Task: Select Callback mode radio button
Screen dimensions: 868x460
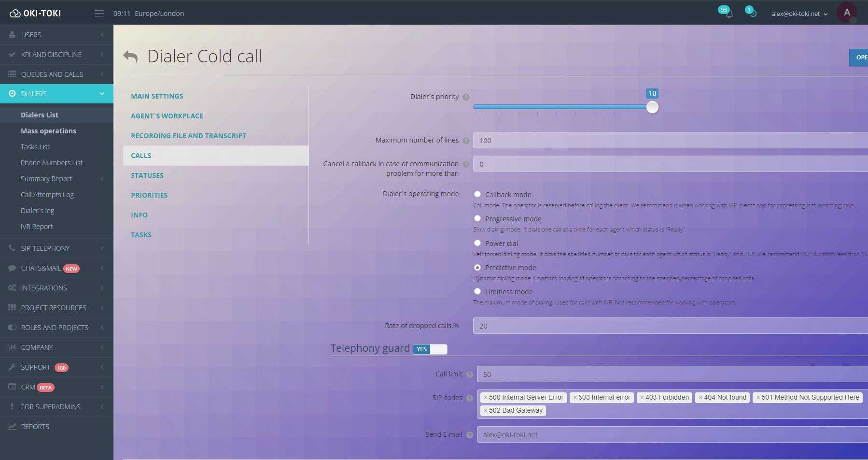Action: (477, 194)
